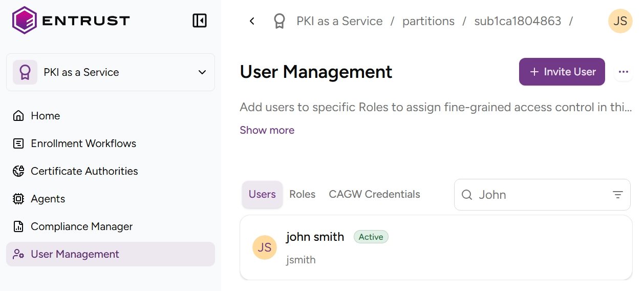Viewport: 644px width, 291px height.
Task: Open the john smith user name
Action: pos(315,237)
